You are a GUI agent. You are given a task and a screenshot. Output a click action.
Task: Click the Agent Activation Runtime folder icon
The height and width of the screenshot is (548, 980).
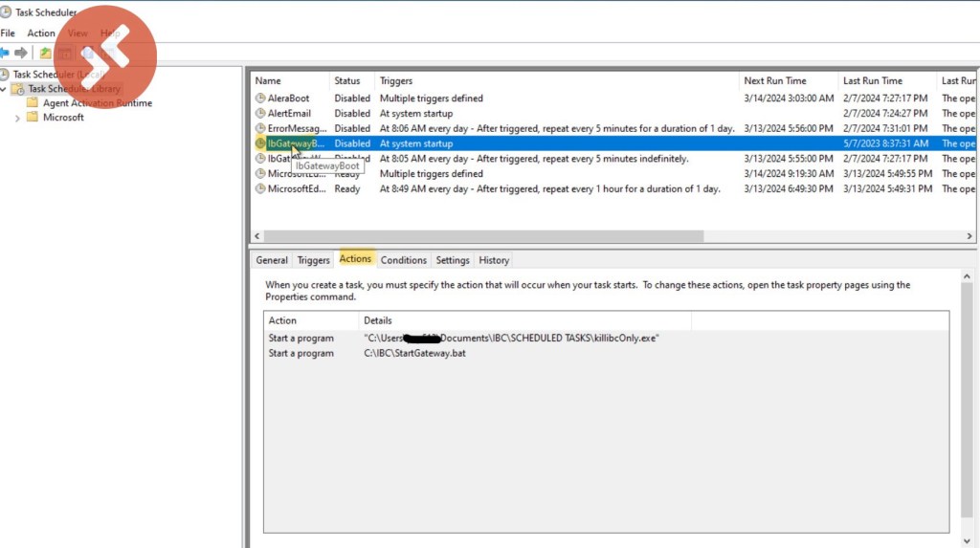click(x=33, y=103)
